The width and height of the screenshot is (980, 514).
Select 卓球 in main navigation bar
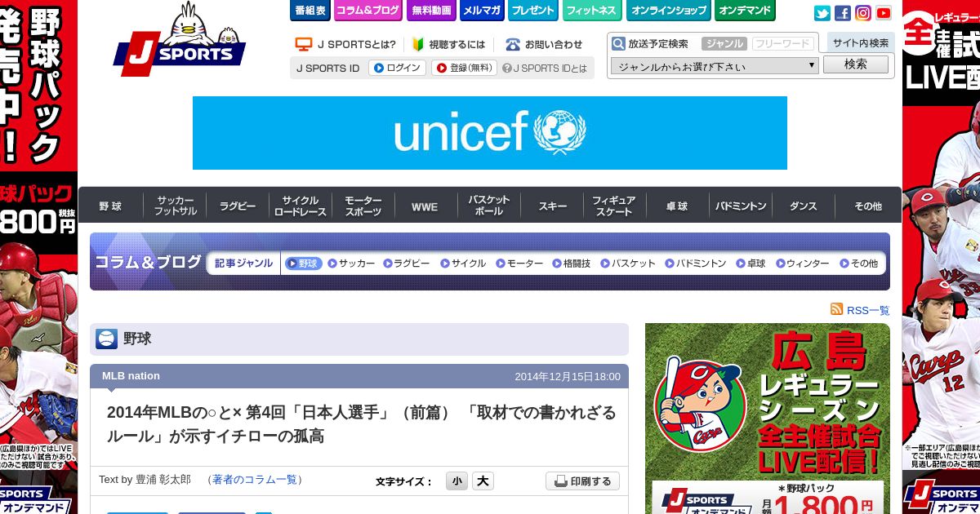pyautogui.click(x=676, y=206)
